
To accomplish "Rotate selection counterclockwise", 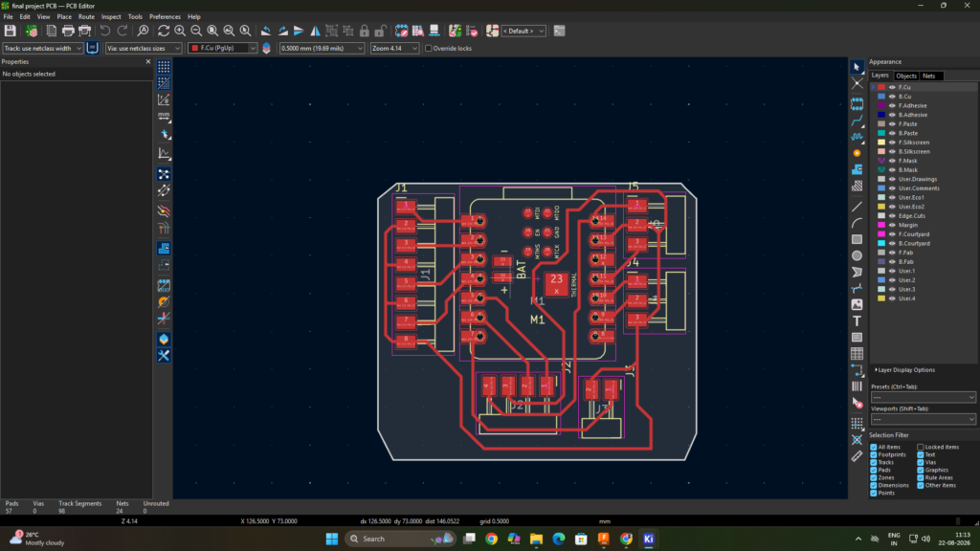I will (266, 31).
